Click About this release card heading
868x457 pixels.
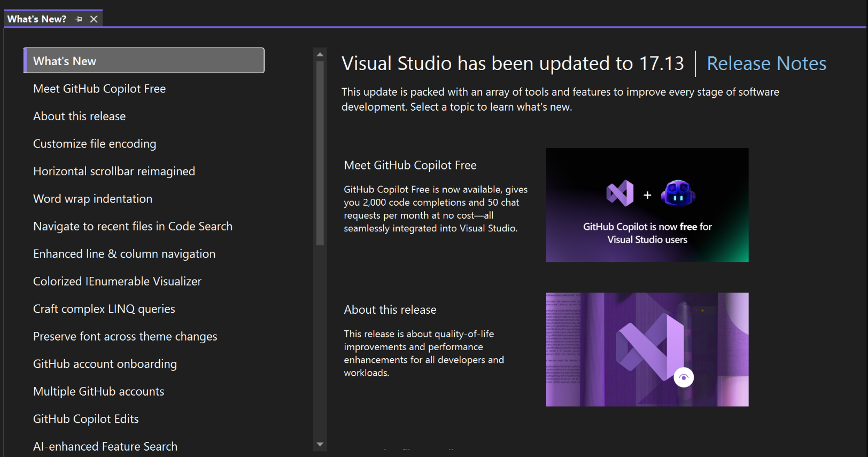click(x=390, y=309)
